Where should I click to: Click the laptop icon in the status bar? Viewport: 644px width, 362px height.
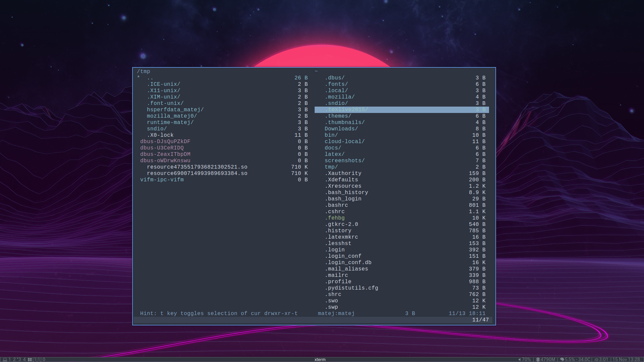5,359
